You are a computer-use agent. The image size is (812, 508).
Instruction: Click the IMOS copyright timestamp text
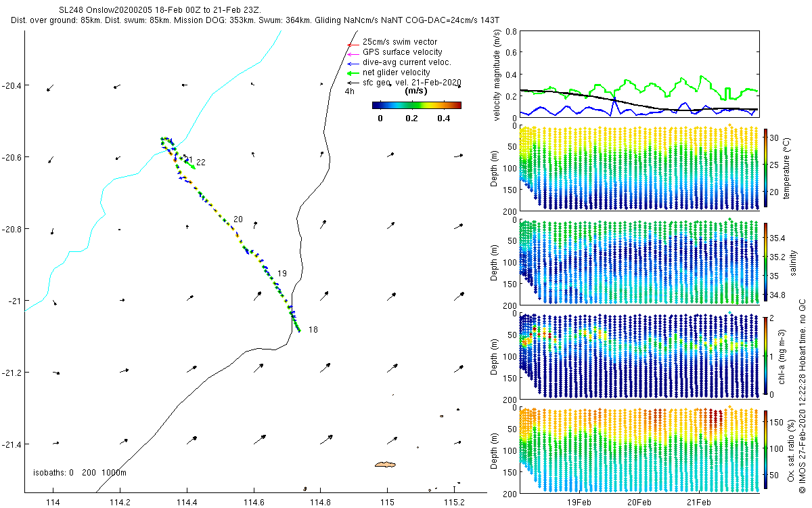802,396
